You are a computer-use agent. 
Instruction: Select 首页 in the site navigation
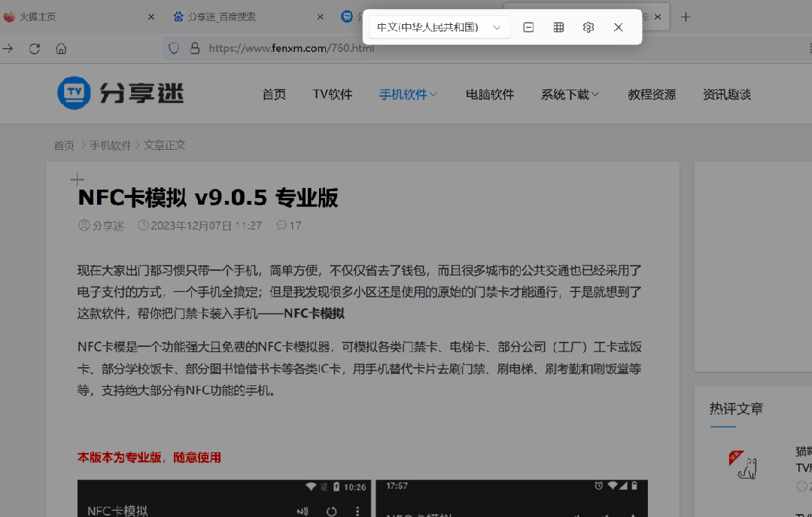click(273, 93)
